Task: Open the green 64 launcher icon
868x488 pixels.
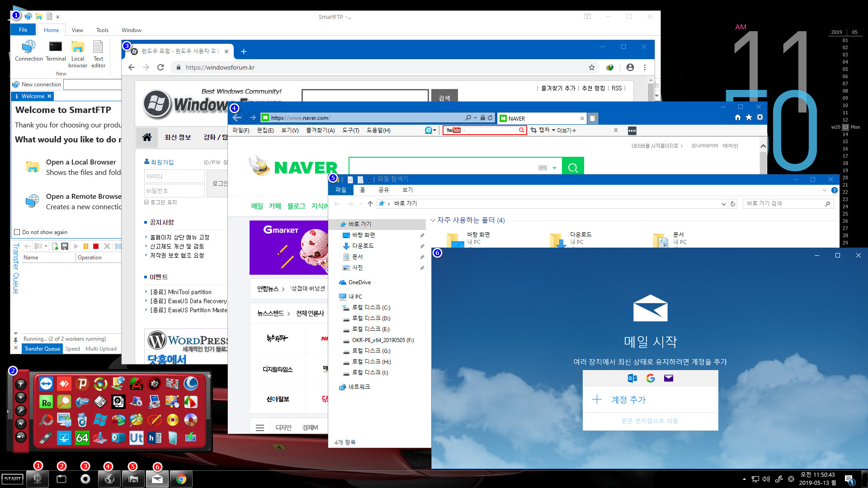Action: point(82,437)
